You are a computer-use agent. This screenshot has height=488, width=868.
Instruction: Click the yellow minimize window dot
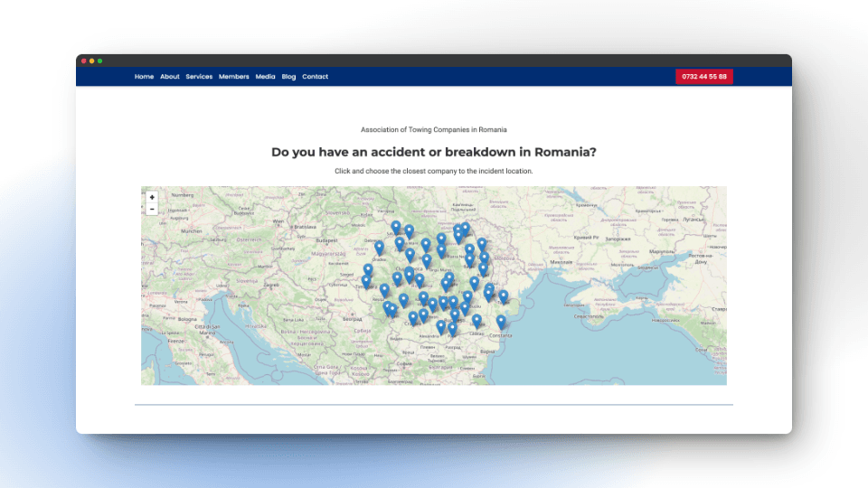point(91,61)
